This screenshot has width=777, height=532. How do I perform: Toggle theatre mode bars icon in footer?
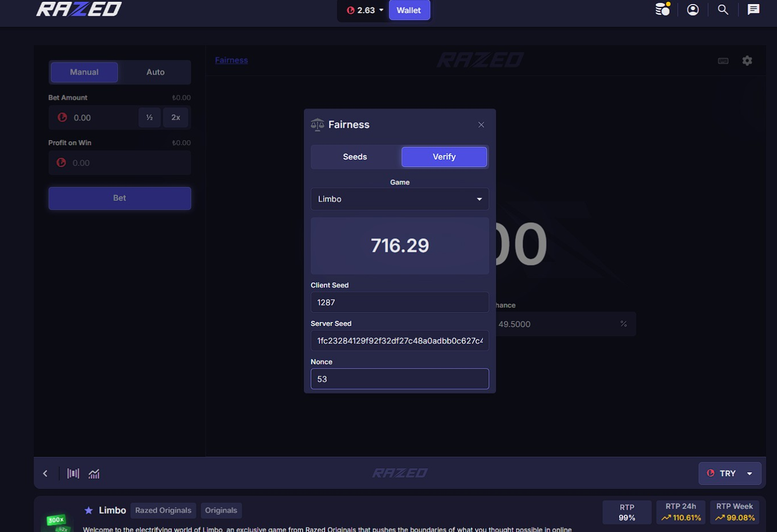point(74,473)
